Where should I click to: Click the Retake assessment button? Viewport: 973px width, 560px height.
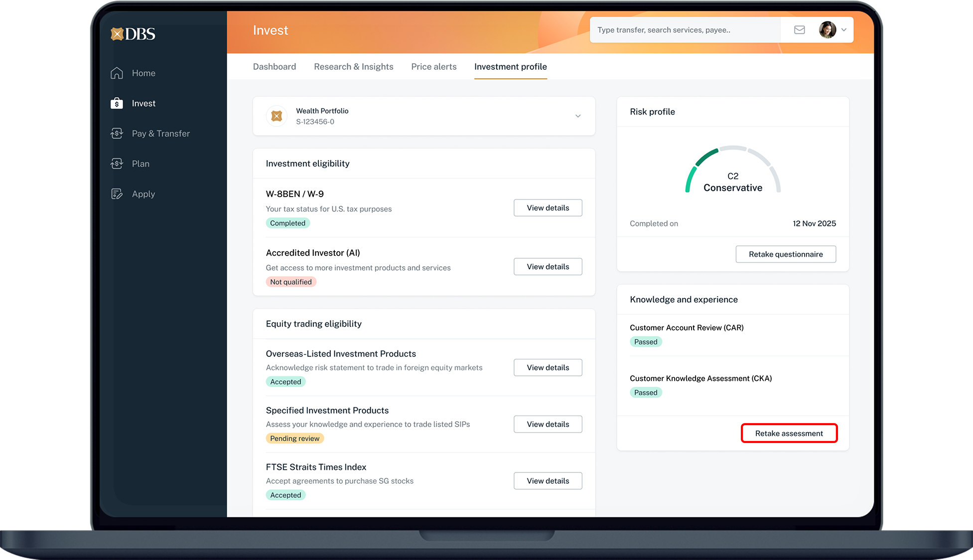click(x=789, y=433)
